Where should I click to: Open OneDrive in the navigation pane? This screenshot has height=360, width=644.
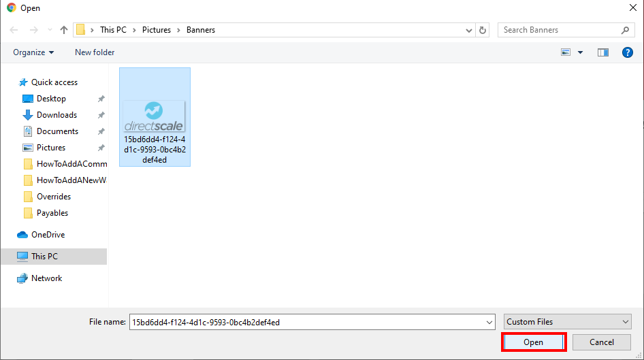pyautogui.click(x=48, y=235)
